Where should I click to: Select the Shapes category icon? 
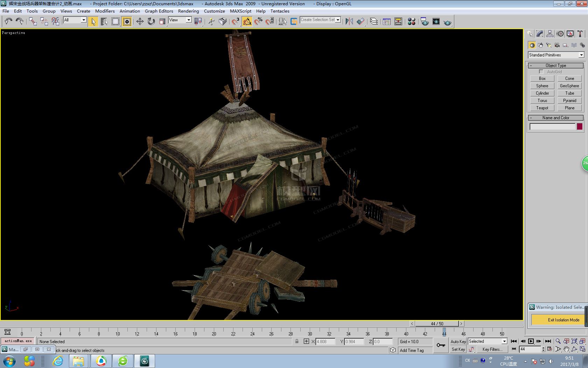click(x=540, y=45)
